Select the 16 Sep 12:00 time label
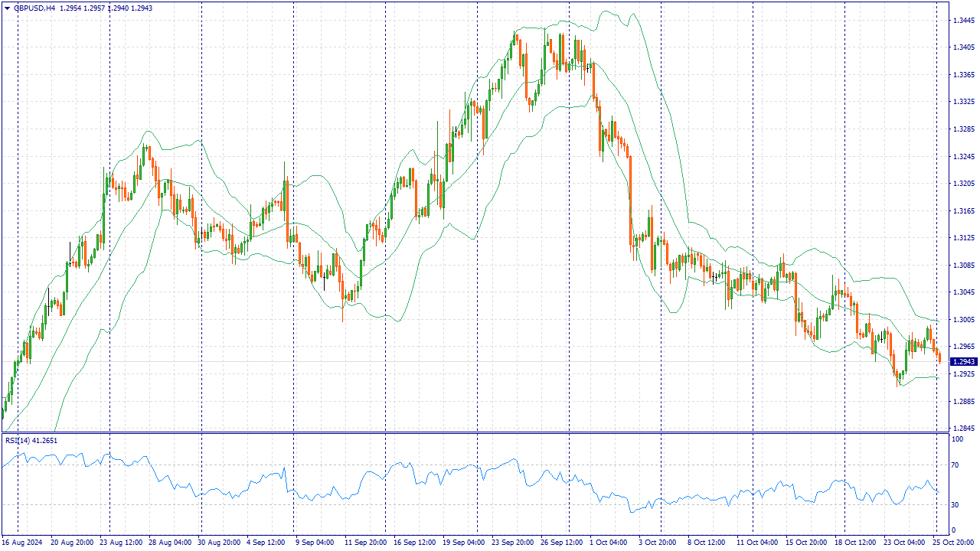Image resolution: width=980 pixels, height=551 pixels. click(x=415, y=543)
